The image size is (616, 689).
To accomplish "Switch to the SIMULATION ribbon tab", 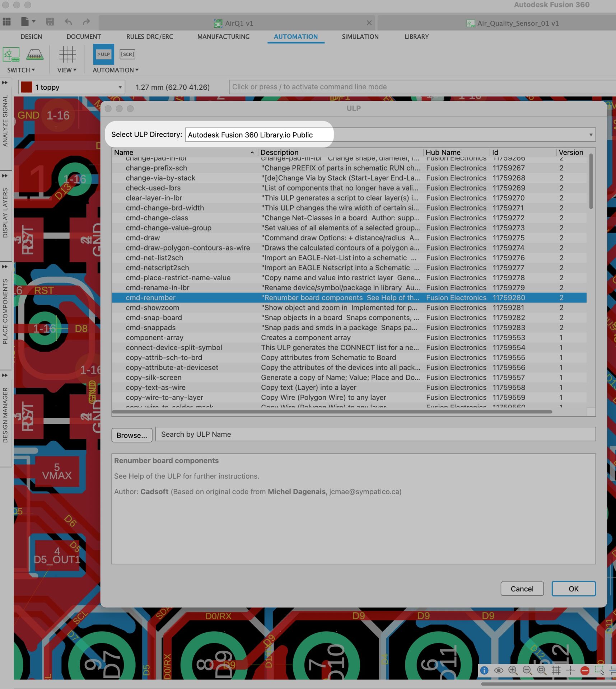I will click(x=360, y=36).
